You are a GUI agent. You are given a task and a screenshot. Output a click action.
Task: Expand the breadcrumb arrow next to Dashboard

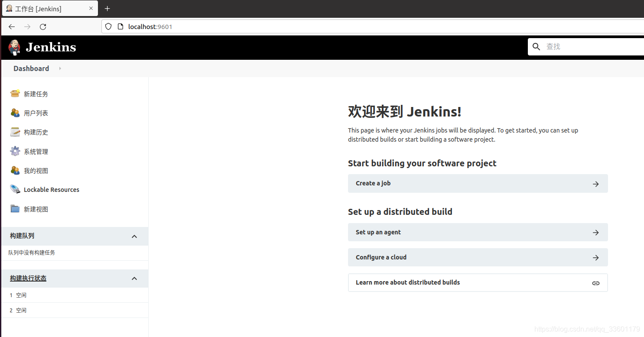point(60,68)
